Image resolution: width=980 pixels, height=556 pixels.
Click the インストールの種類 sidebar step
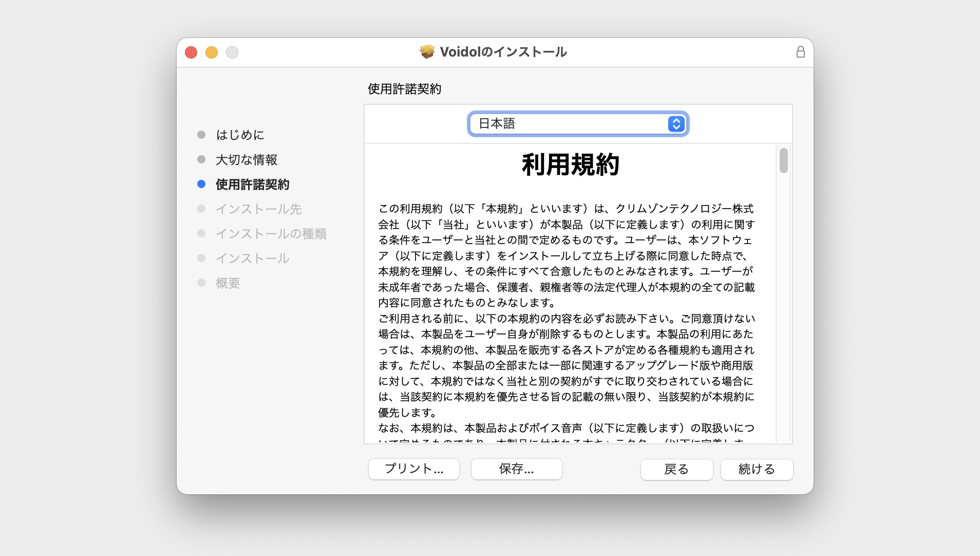[271, 234]
